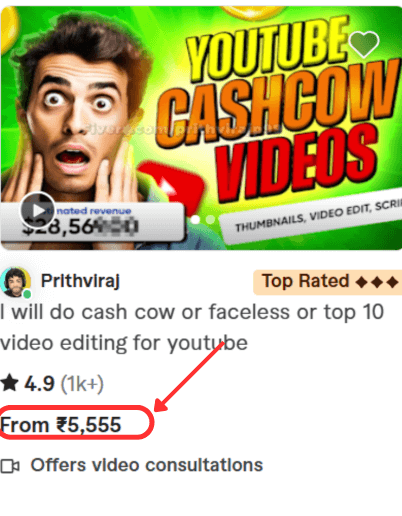Screen dimensions: 402x516
Task: Click the From ₹5,555 price
Action: click(60, 425)
